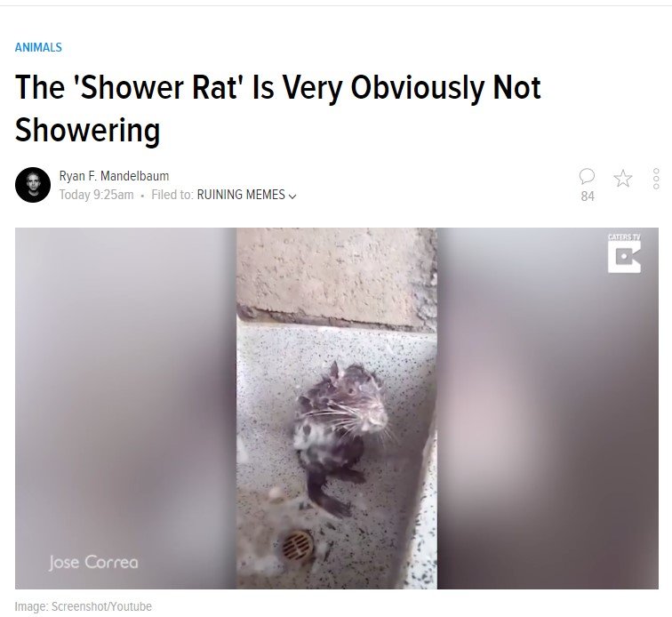
Task: Click the 84 comments count
Action: 588,196
